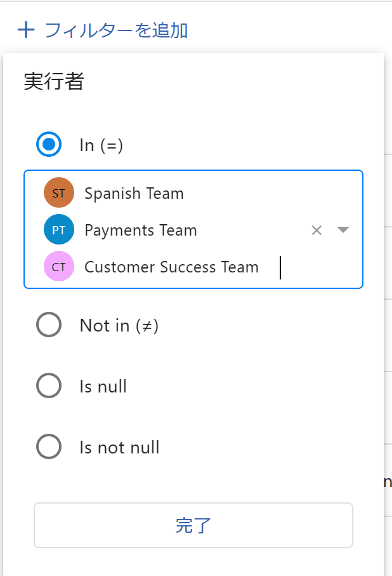Click the Not in (≠) label text

tap(119, 326)
